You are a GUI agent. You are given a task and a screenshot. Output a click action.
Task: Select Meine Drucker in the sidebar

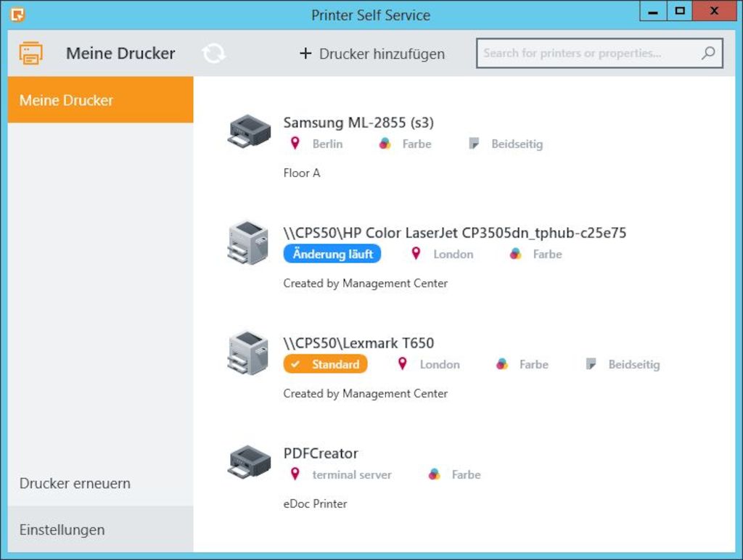pyautogui.click(x=100, y=100)
